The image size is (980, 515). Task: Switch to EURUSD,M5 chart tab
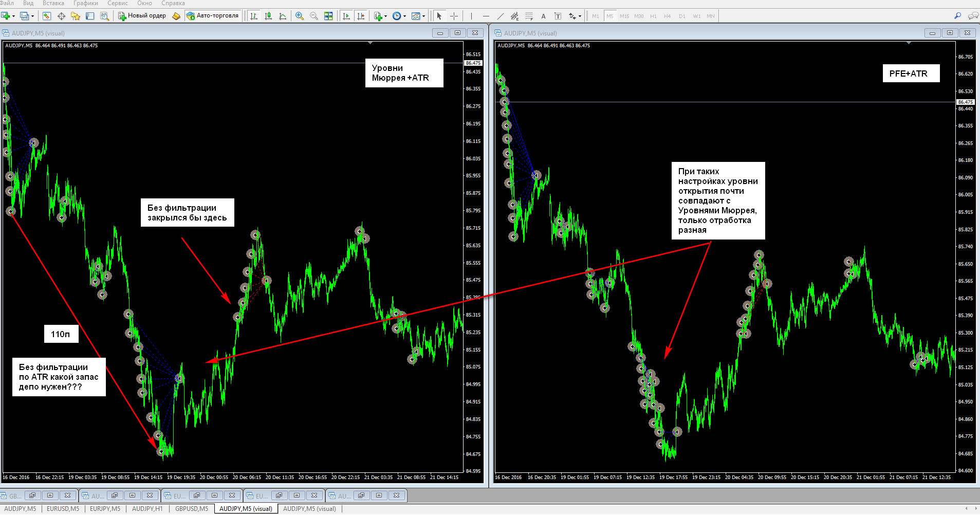click(x=63, y=509)
